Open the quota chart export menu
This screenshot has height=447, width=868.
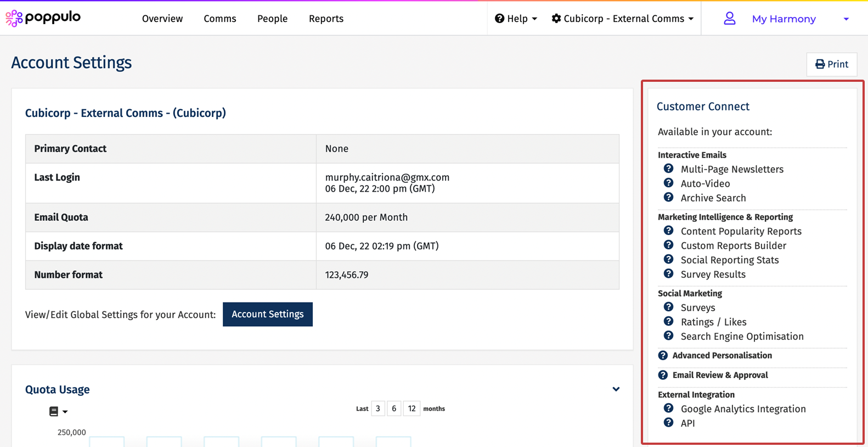pos(58,411)
